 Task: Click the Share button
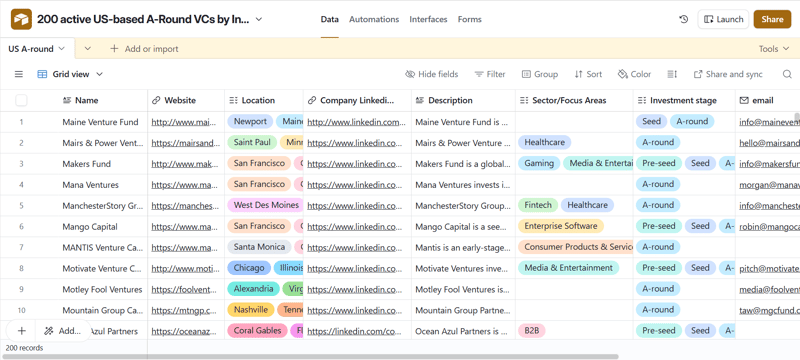point(772,19)
